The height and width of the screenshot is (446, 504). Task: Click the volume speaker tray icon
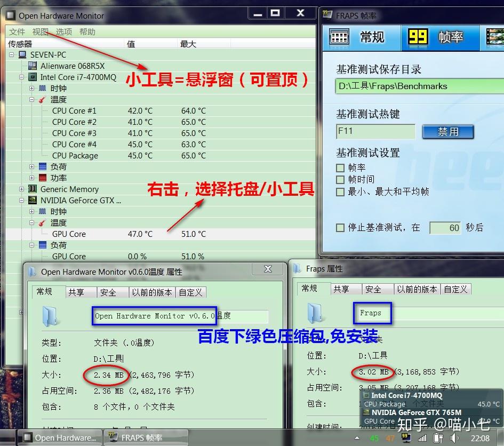454,438
